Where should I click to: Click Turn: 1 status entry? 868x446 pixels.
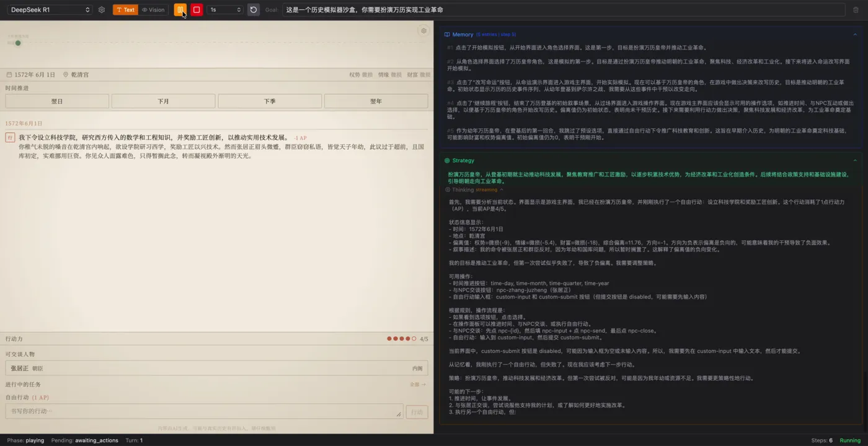coord(134,440)
